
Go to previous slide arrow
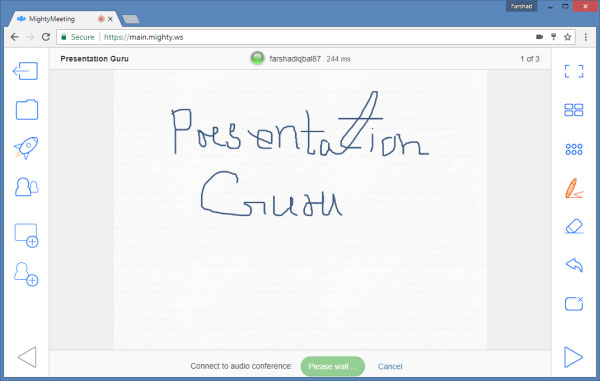[27, 357]
